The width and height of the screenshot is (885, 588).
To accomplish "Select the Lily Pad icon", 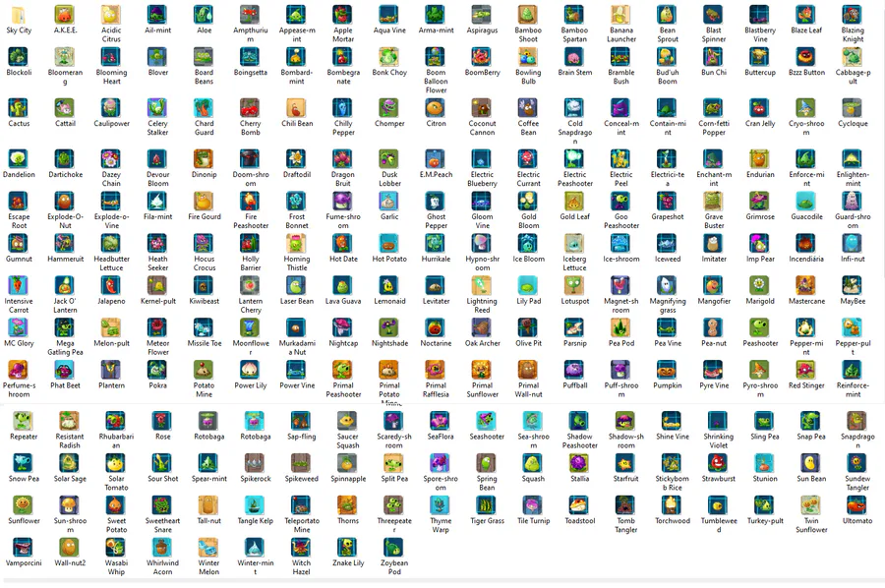I will (x=528, y=285).
